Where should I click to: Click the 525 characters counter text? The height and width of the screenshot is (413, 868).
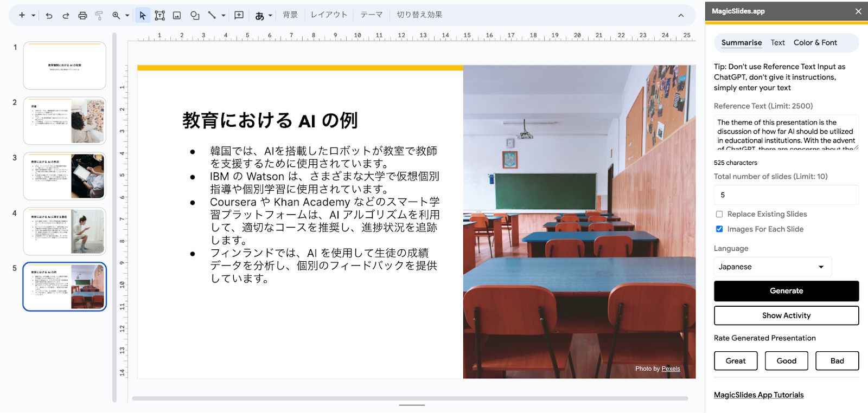[736, 163]
